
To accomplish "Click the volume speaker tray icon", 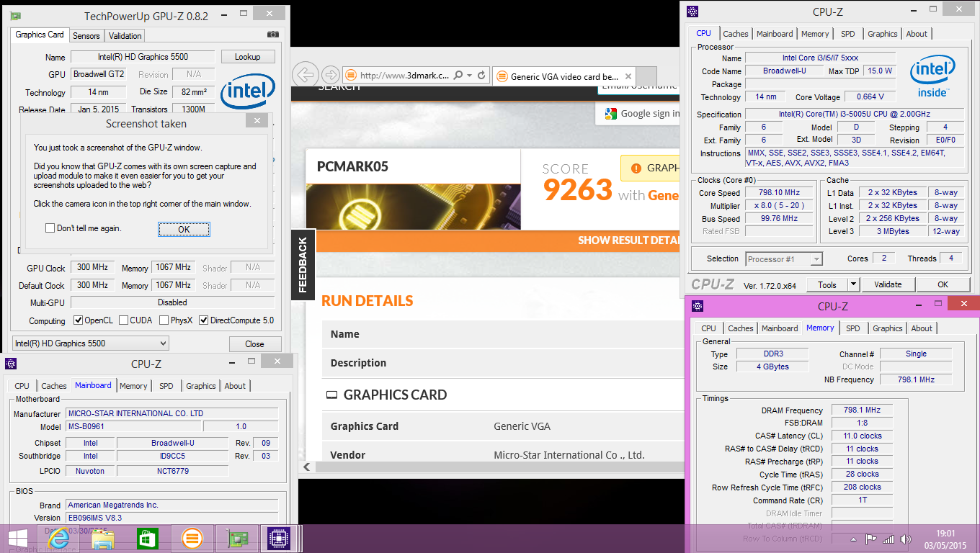I will 906,539.
